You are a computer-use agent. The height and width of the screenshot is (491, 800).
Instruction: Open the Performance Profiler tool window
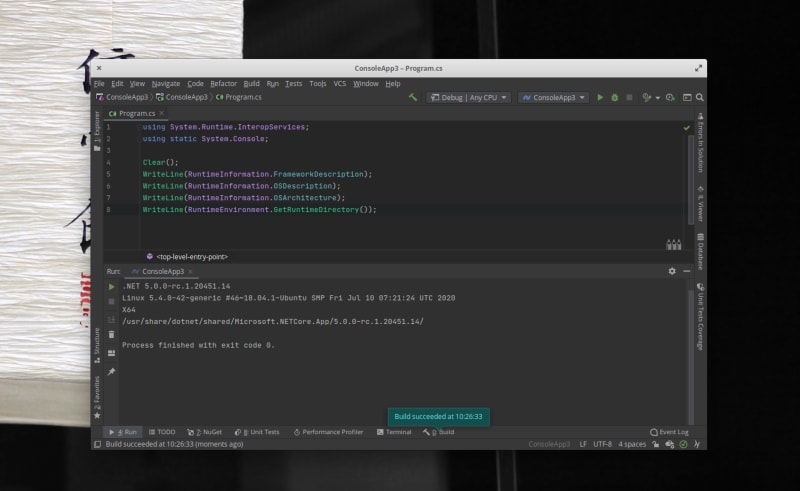tap(328, 432)
